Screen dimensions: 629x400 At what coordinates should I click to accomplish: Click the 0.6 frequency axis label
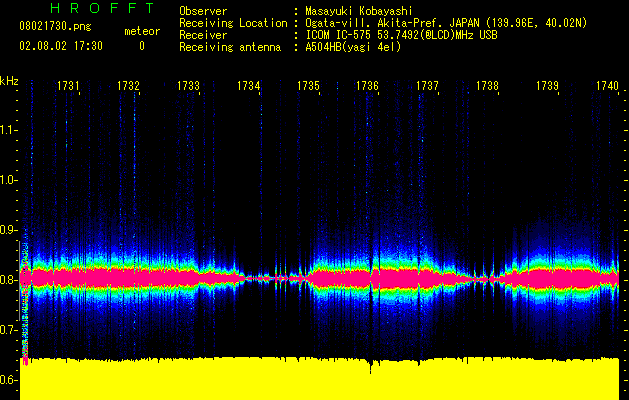9,380
